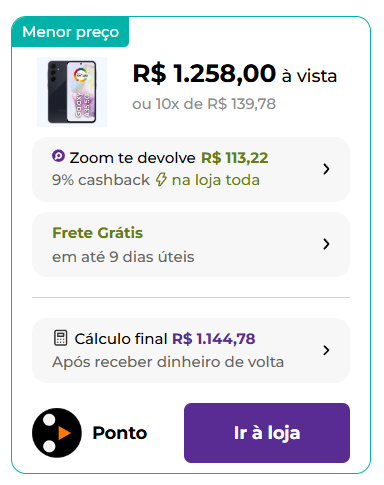Viewport: 384px width, 485px height.
Task: Click the Ponto store name
Action: [120, 433]
